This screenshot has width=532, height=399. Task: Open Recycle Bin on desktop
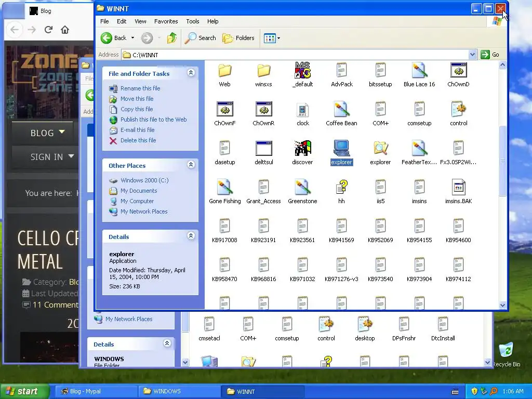pyautogui.click(x=506, y=355)
